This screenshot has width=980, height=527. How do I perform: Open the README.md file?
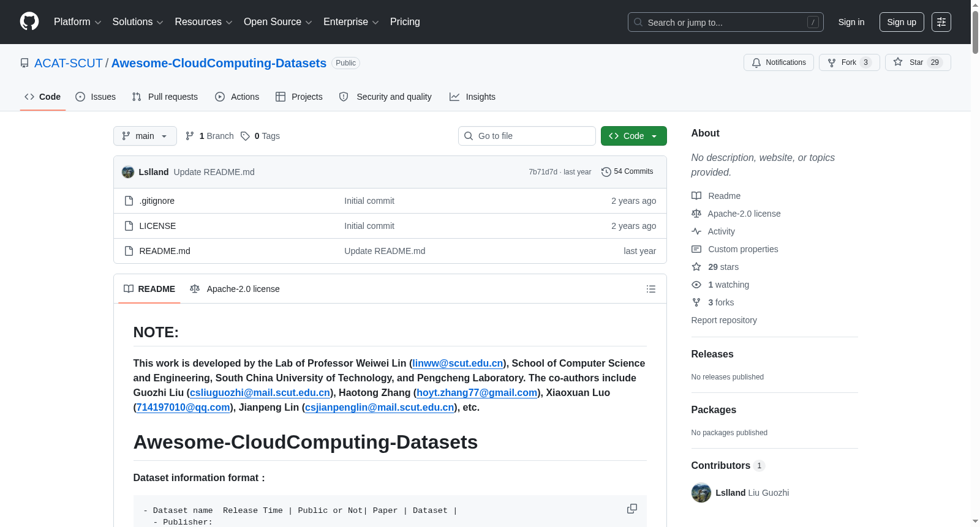(x=165, y=251)
